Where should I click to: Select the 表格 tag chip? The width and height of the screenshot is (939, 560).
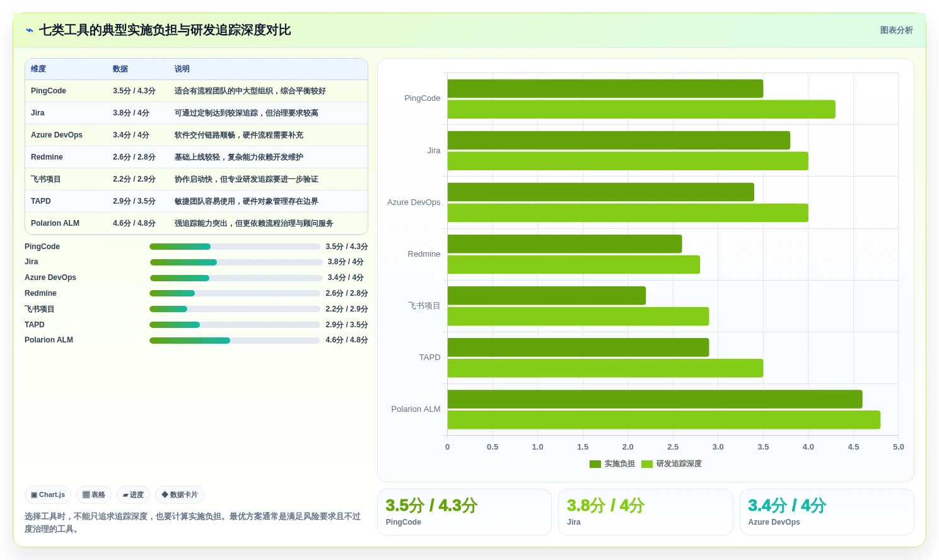coord(94,495)
